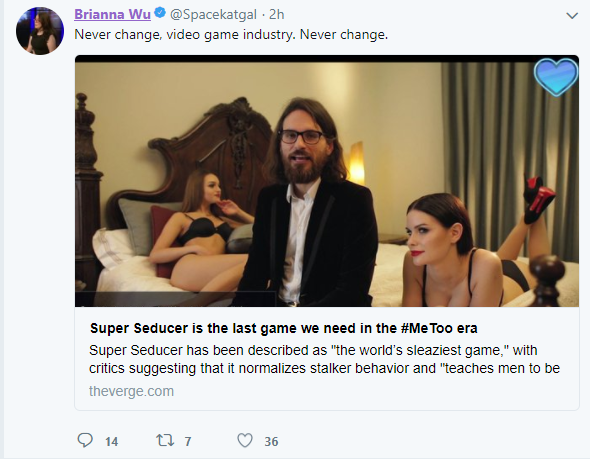The image size is (590, 459).
Task: Click the "Never change" tweet text
Action: pos(231,35)
